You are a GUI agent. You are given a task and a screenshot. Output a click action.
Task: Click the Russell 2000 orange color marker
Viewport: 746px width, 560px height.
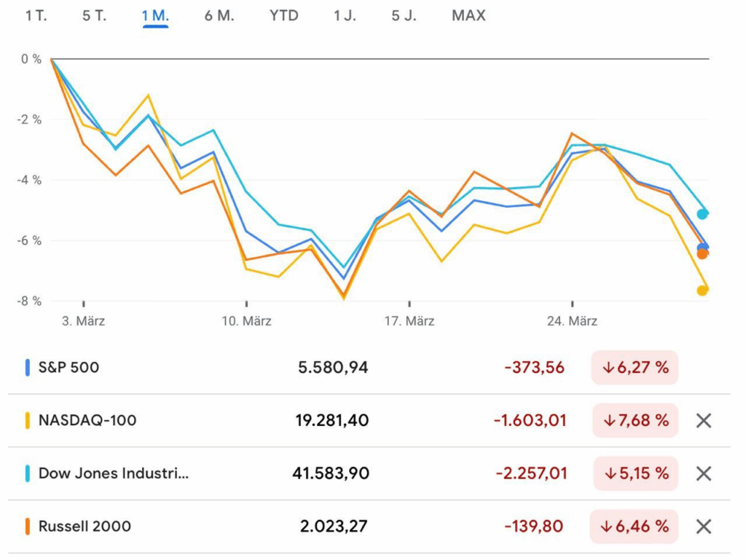click(28, 527)
